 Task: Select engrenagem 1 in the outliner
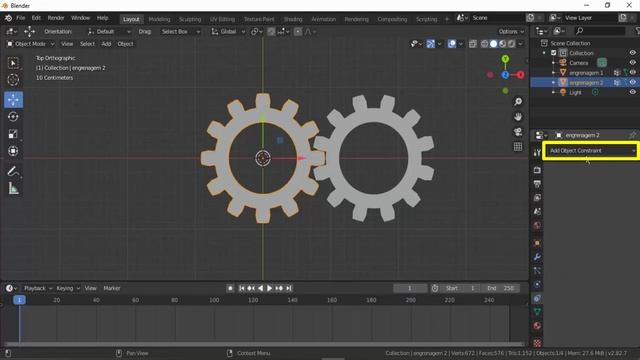[x=586, y=73]
